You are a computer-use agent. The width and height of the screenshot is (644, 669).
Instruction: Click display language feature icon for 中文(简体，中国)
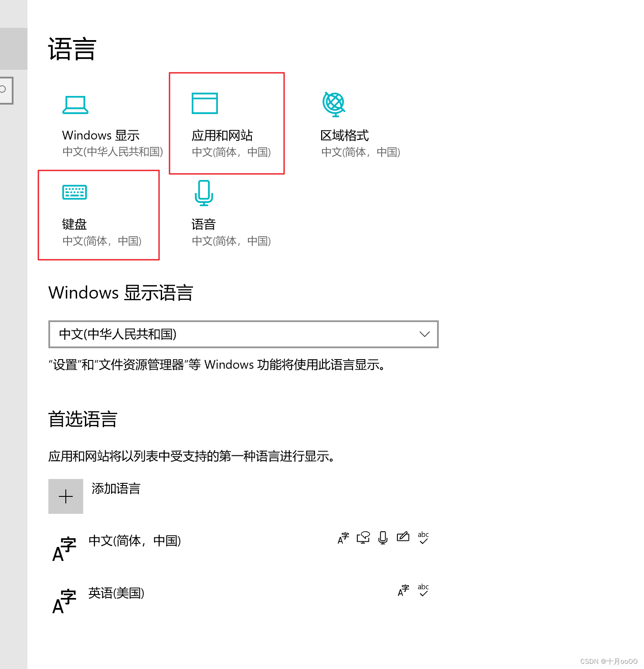(343, 538)
